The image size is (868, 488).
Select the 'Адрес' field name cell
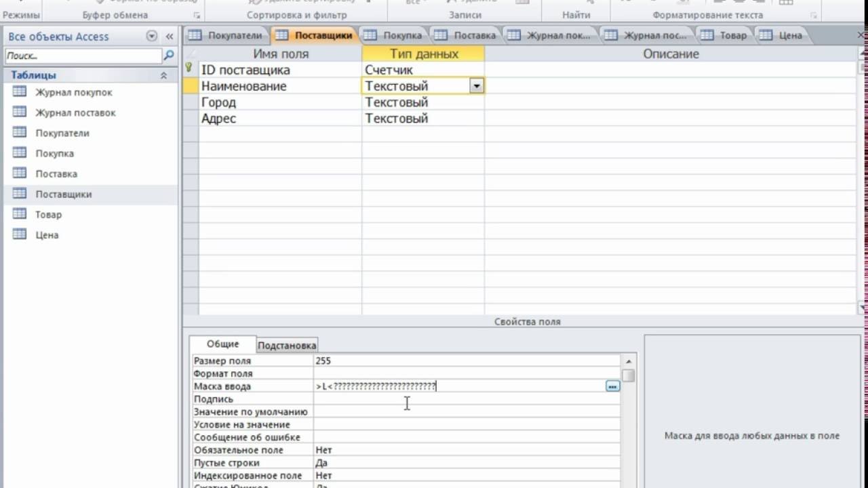click(x=280, y=119)
